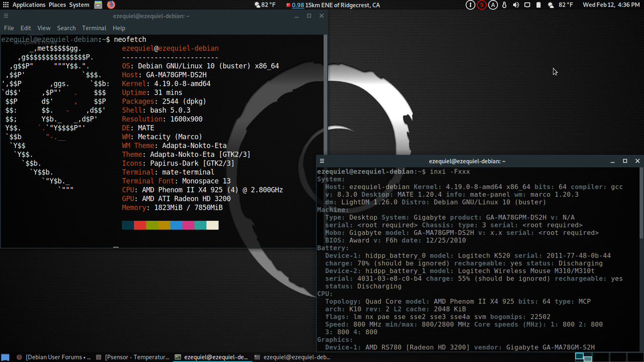Launch the file manager panel icon
The height and width of the screenshot is (362, 644).
click(x=99, y=5)
